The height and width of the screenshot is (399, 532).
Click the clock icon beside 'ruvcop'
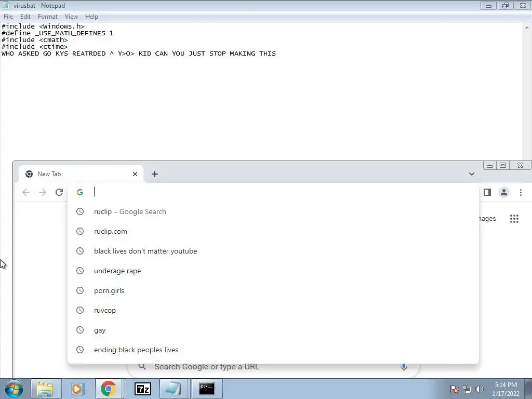click(80, 311)
